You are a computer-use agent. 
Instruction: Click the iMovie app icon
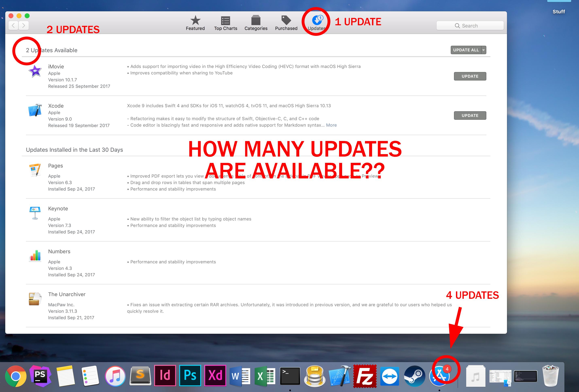[x=35, y=71]
